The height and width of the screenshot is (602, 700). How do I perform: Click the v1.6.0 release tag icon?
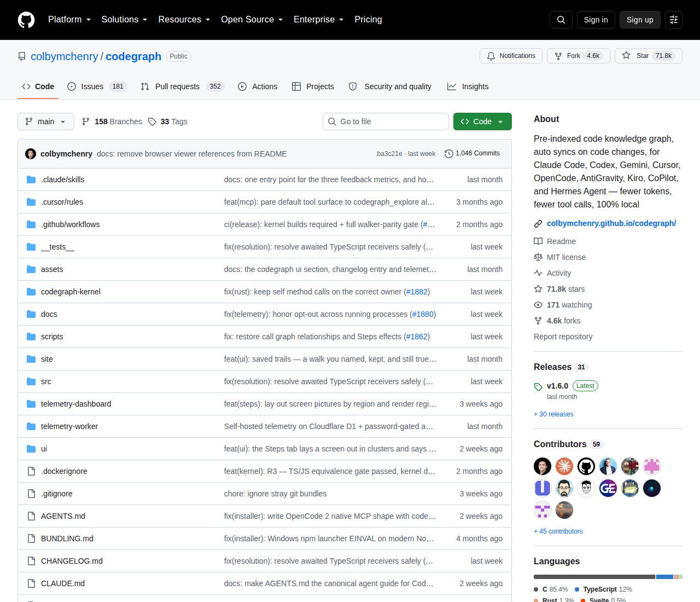[538, 387]
